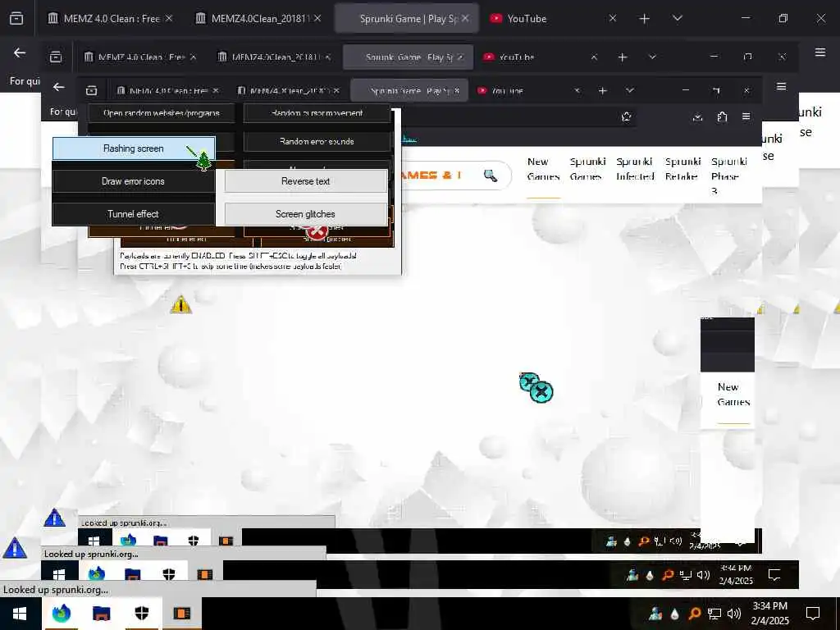Open the dark blue folder icon on the bottom taskbar
The image size is (840, 630).
[101, 614]
